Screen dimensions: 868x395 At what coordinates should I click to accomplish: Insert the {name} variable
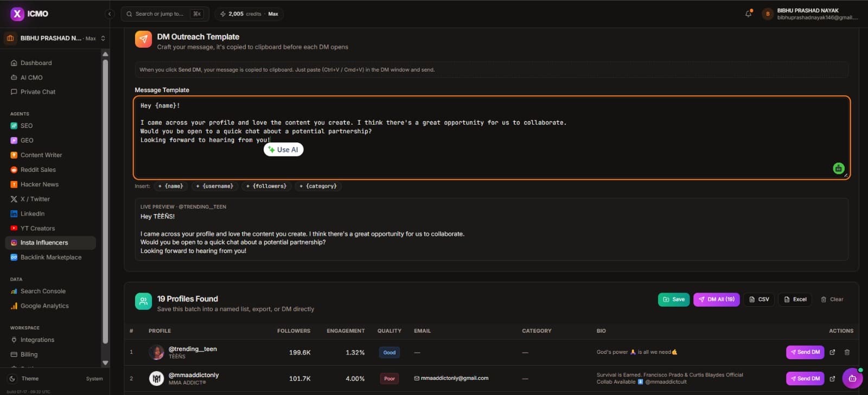[171, 186]
